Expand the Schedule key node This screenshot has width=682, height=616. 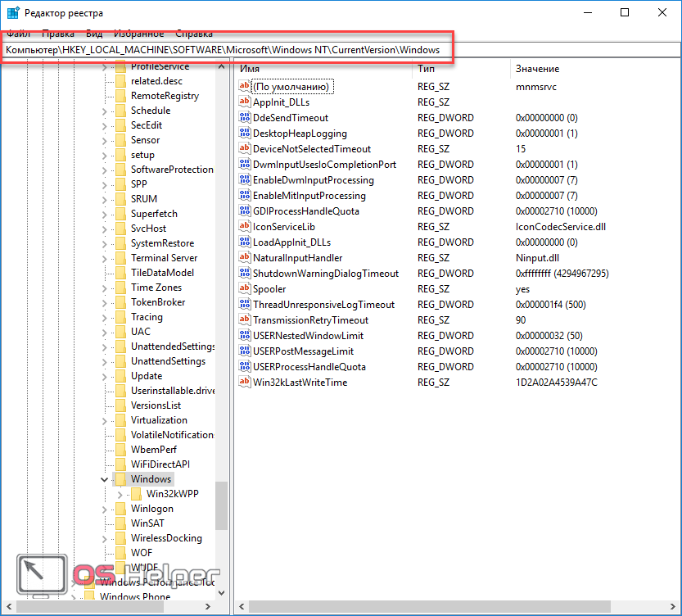pyautogui.click(x=104, y=111)
